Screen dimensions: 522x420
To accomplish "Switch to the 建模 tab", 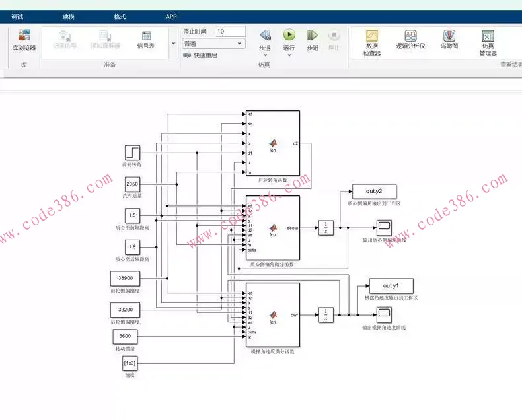I will pyautogui.click(x=69, y=16).
